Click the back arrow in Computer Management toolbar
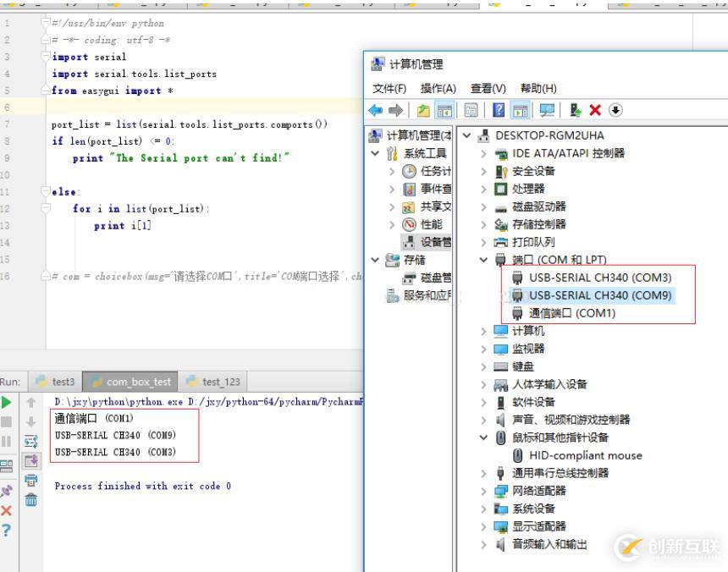The image size is (728, 572). click(x=373, y=110)
